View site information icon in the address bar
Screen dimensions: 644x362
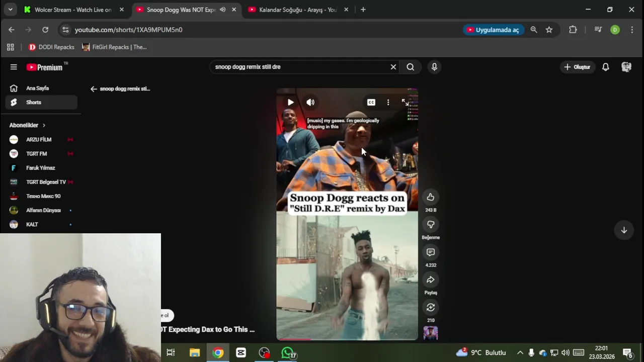(x=65, y=30)
